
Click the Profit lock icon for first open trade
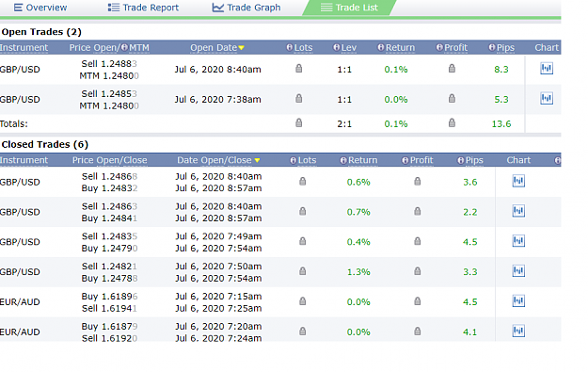[x=452, y=69]
